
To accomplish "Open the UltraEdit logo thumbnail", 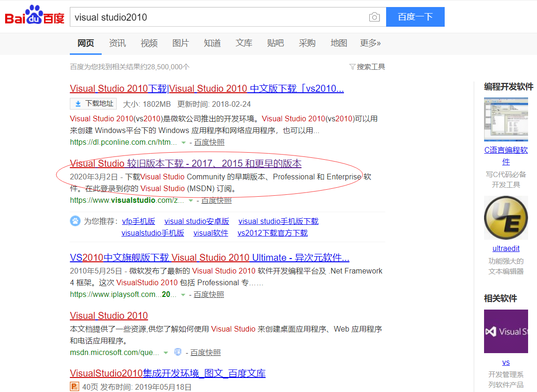I will (506, 218).
